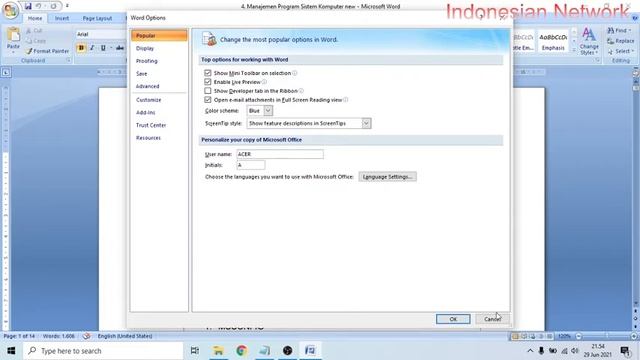Open the notification center icon
This screenshot has width=640, height=360.
pos(624,351)
